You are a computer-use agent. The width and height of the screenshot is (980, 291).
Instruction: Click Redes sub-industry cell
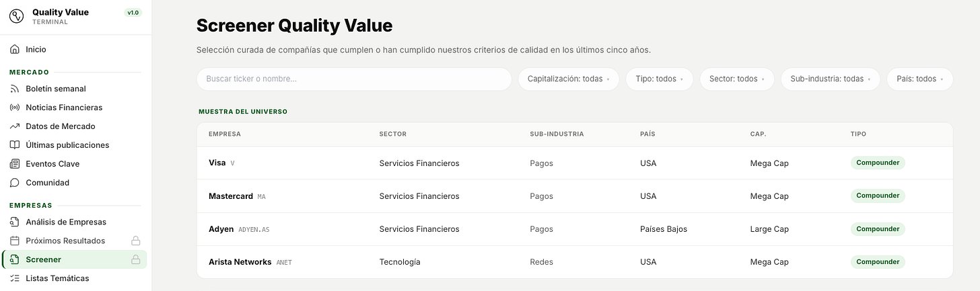click(x=541, y=262)
